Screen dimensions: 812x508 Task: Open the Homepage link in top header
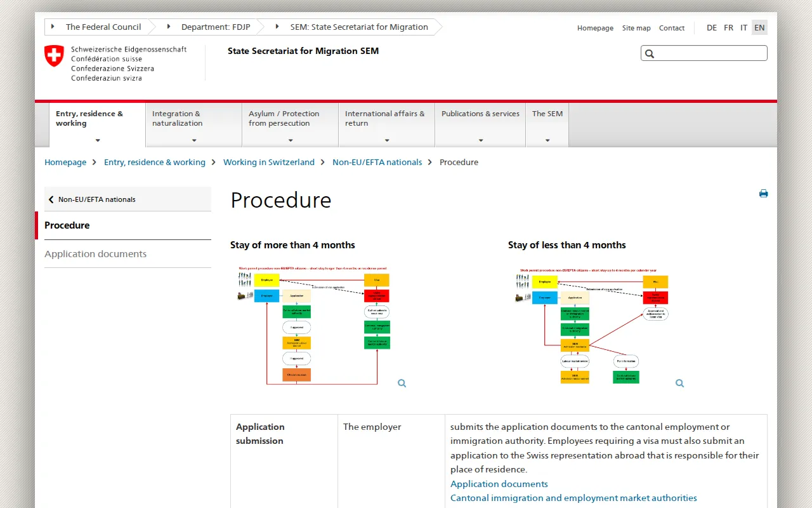[595, 28]
